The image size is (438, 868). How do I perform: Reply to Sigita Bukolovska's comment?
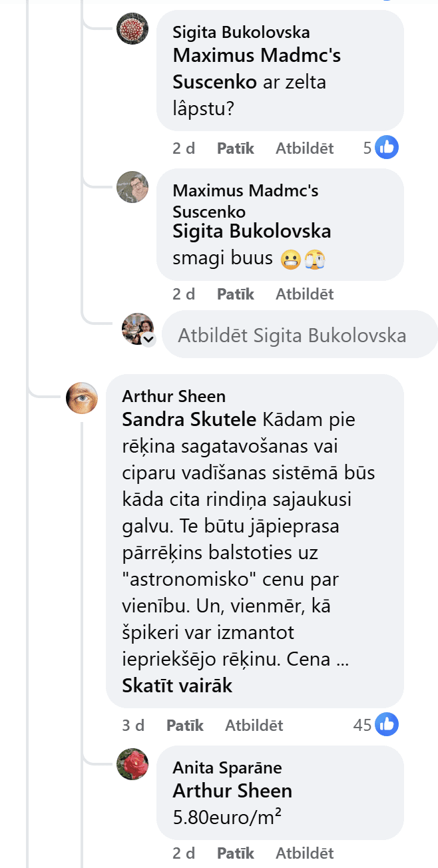[x=305, y=148]
